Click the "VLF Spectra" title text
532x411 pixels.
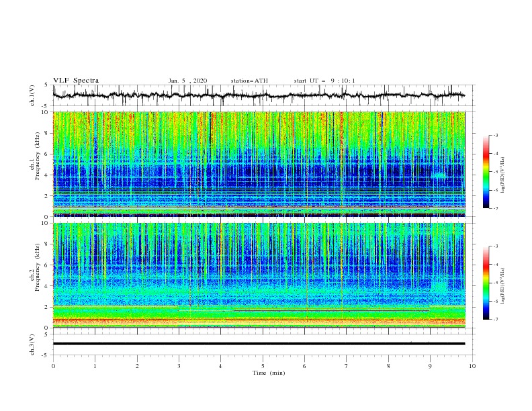pos(76,81)
